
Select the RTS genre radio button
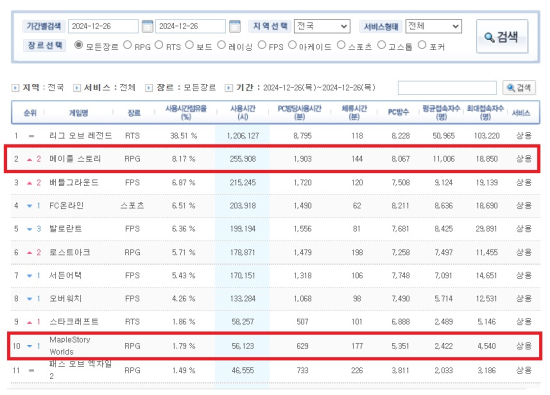click(159, 45)
